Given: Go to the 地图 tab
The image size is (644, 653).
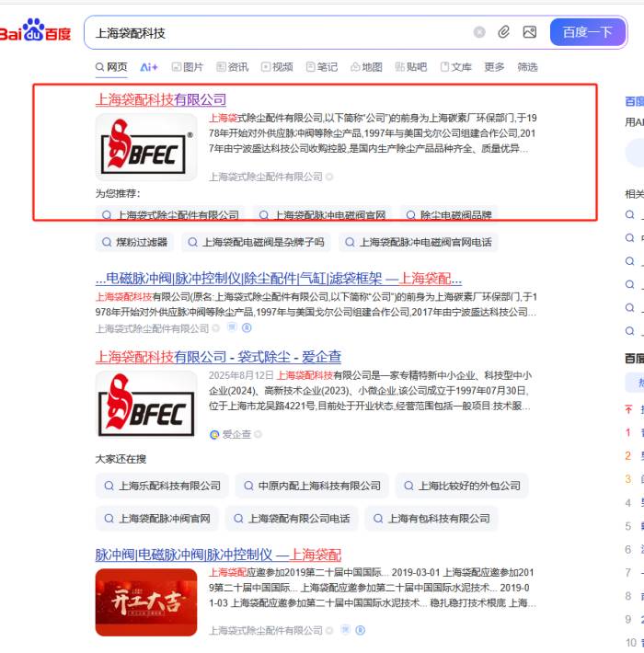Looking at the screenshot, I should (366, 67).
